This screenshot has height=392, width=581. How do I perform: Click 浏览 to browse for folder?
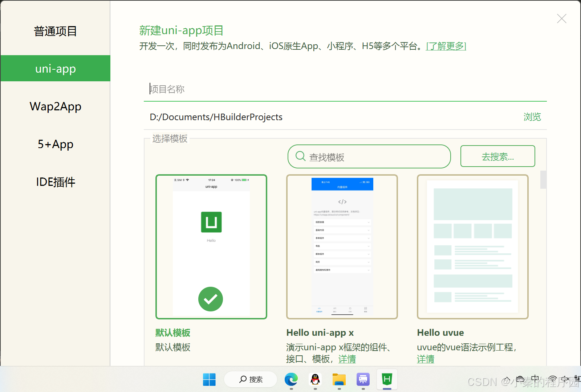532,117
